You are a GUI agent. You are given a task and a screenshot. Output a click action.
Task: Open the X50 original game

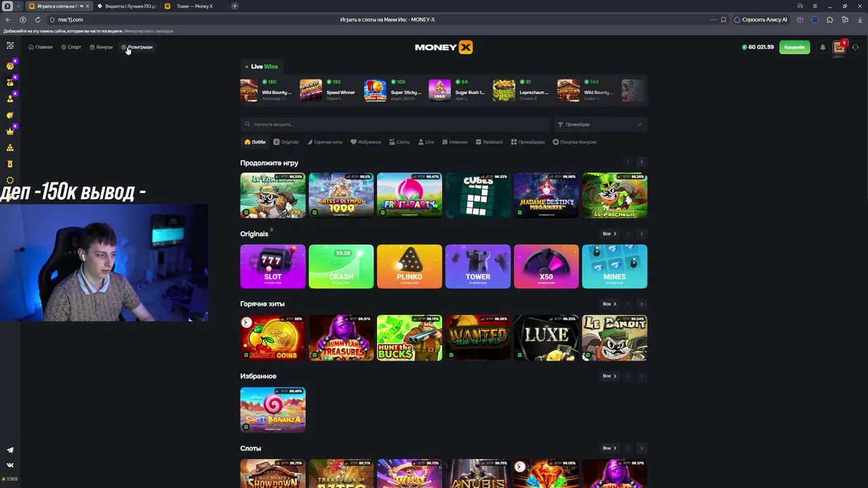point(546,266)
